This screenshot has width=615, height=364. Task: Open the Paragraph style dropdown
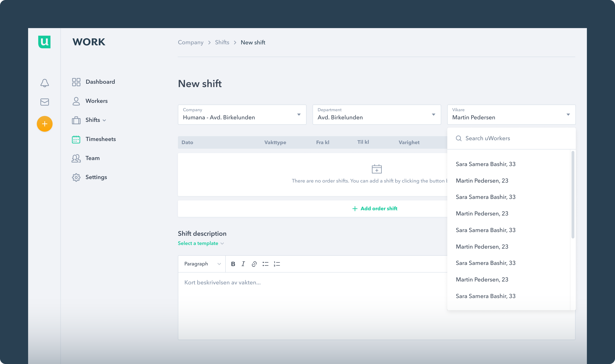pos(202,264)
